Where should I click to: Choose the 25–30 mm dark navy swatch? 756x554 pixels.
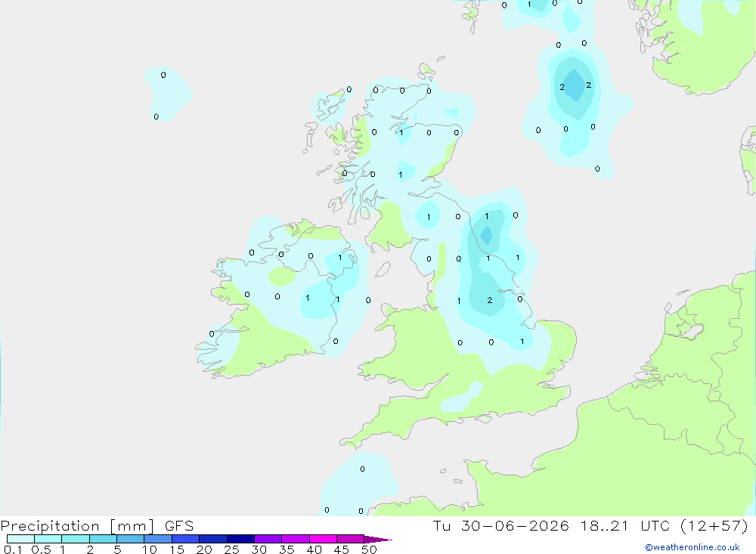pyautogui.click(x=240, y=539)
